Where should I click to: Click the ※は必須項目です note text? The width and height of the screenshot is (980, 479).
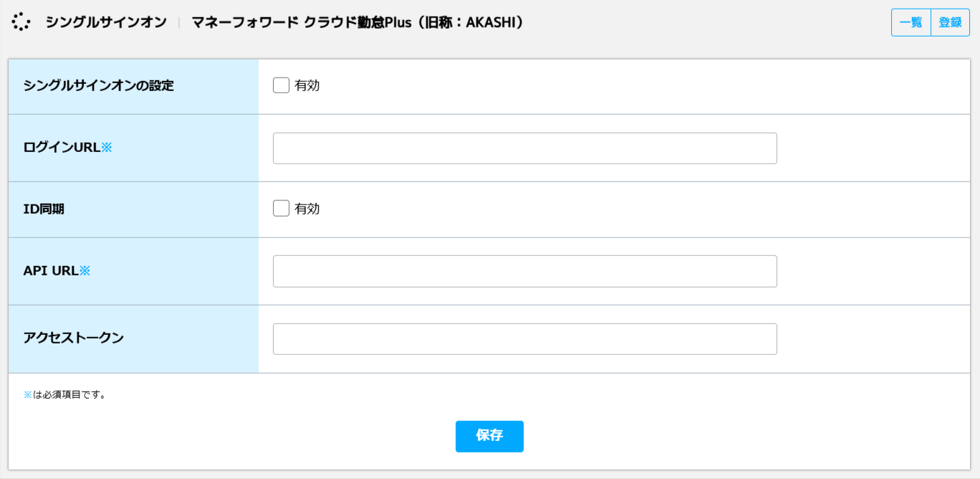(x=64, y=394)
